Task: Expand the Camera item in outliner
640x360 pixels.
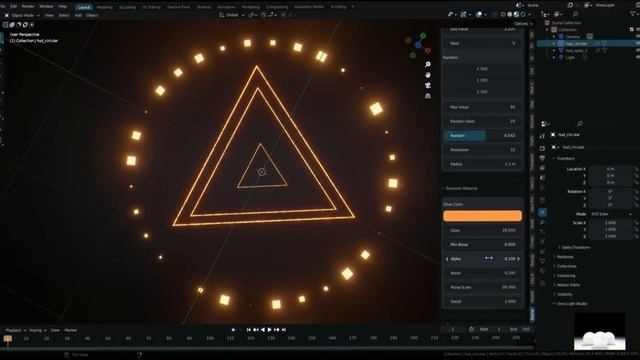Action: pos(554,37)
